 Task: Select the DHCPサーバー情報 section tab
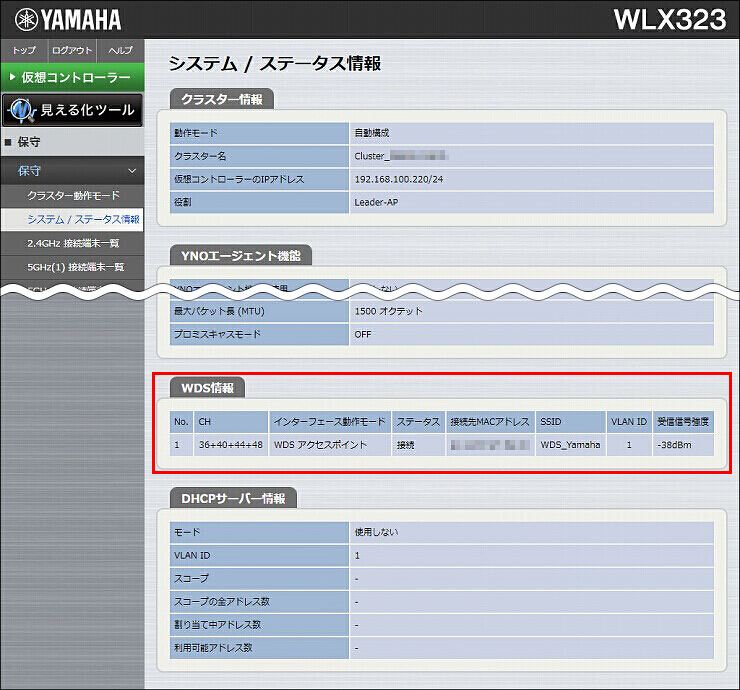[233, 498]
